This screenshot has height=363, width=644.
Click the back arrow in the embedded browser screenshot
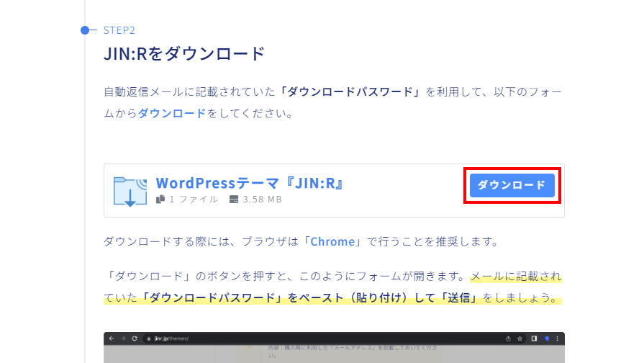pos(112,339)
